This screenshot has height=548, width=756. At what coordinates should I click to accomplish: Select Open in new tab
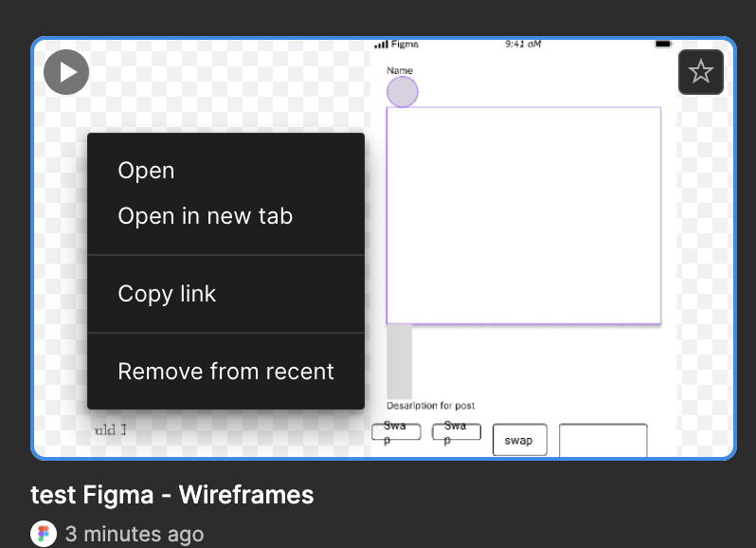click(x=225, y=215)
